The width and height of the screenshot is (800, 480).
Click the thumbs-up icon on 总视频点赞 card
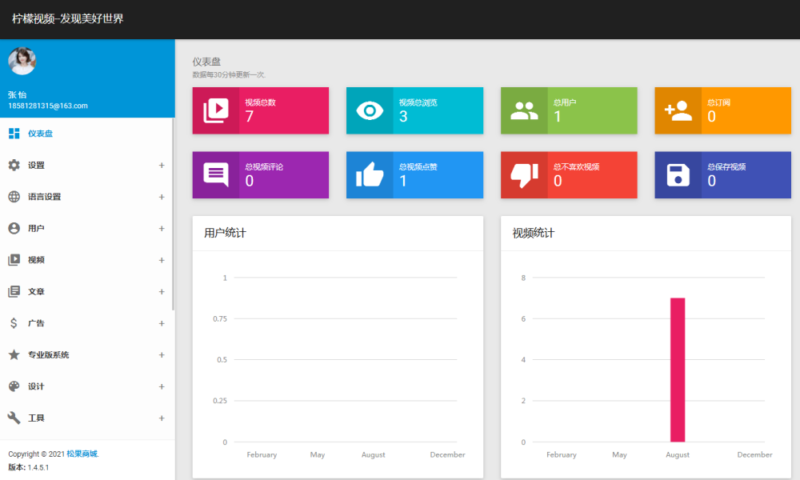click(370, 175)
